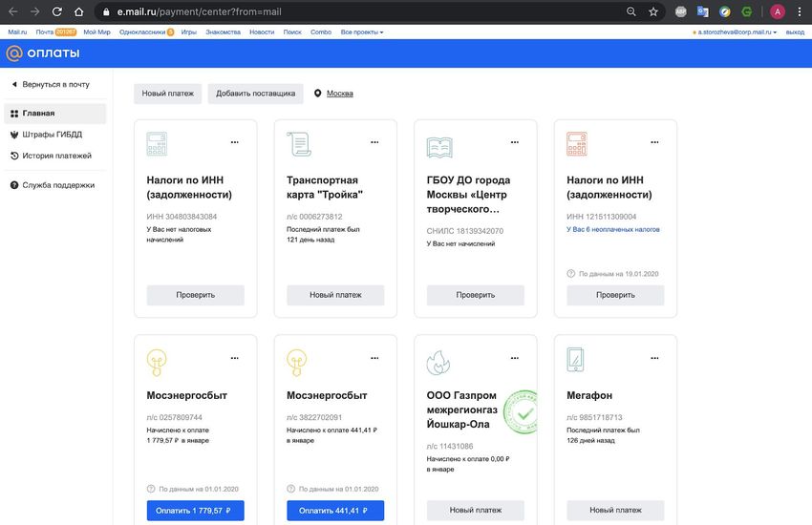Change city via Москва link
812x525 pixels.
pos(340,94)
